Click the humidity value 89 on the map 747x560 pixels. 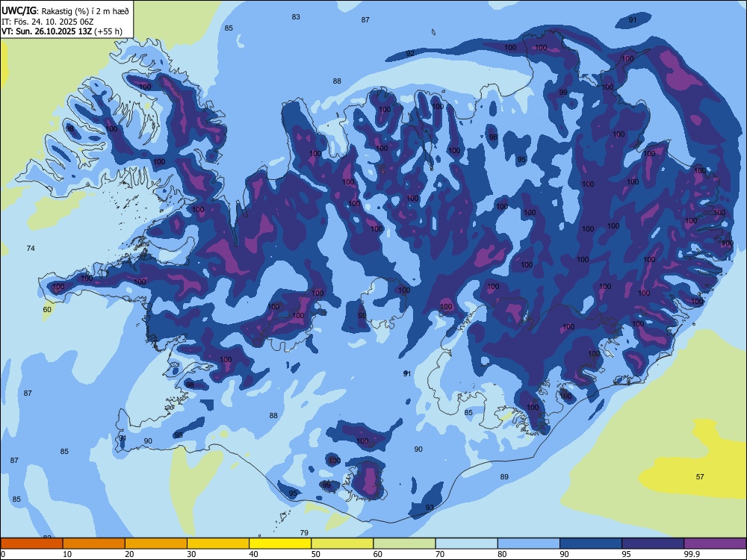tap(504, 476)
